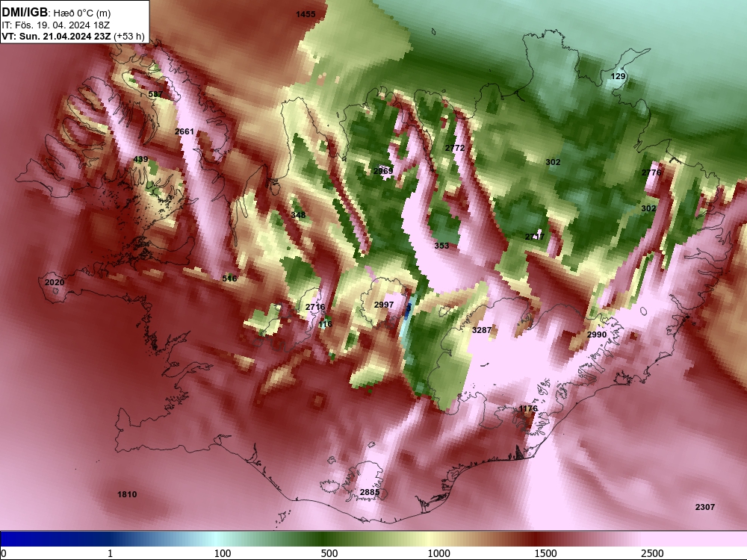Click the 116 height value
The width and height of the screenshot is (747, 560).
click(x=325, y=324)
